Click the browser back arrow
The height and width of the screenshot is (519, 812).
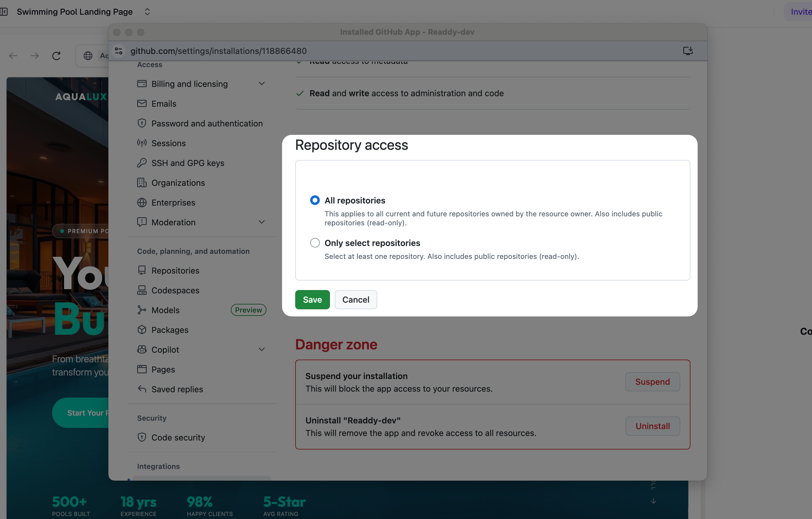pos(13,55)
